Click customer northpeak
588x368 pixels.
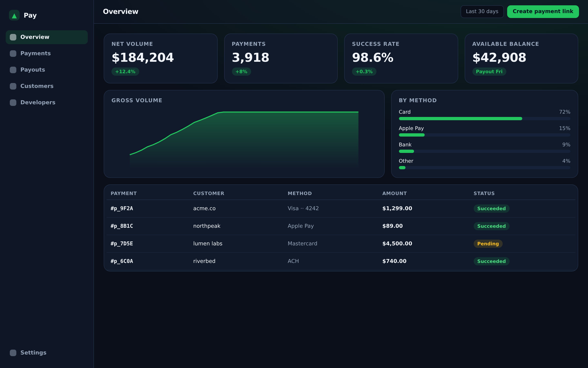click(x=207, y=226)
